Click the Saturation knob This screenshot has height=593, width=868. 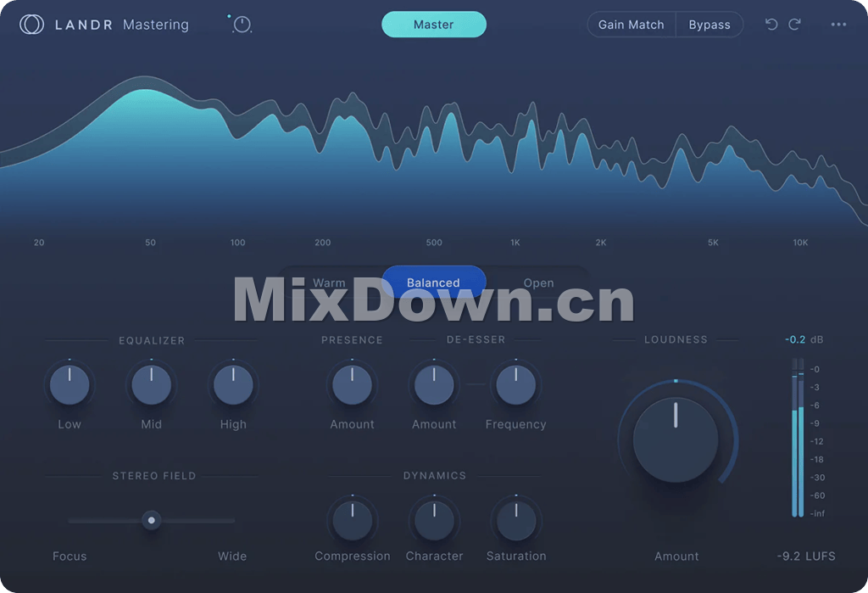pos(516,520)
